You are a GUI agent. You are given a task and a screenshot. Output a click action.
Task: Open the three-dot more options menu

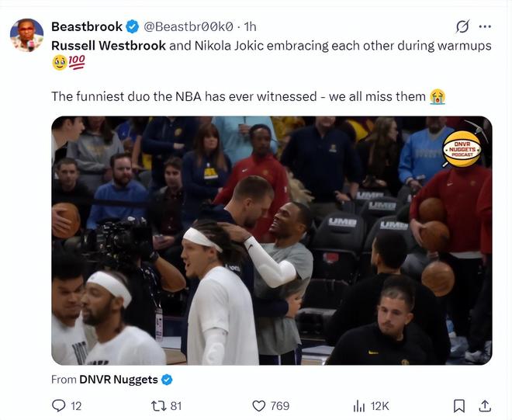pos(485,27)
